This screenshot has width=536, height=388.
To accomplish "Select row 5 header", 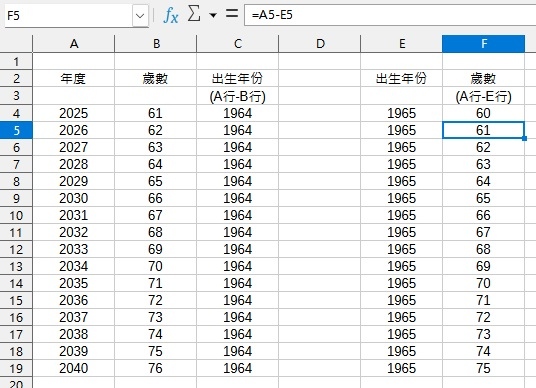I will coord(16,130).
